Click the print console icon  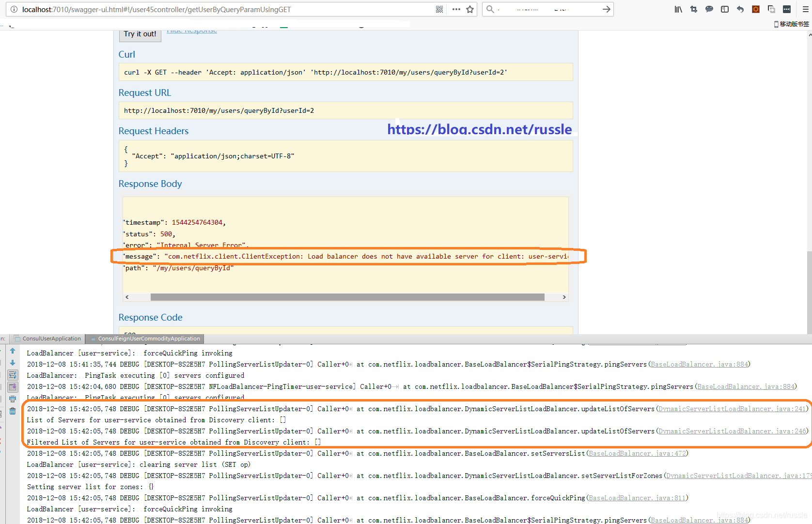13,399
